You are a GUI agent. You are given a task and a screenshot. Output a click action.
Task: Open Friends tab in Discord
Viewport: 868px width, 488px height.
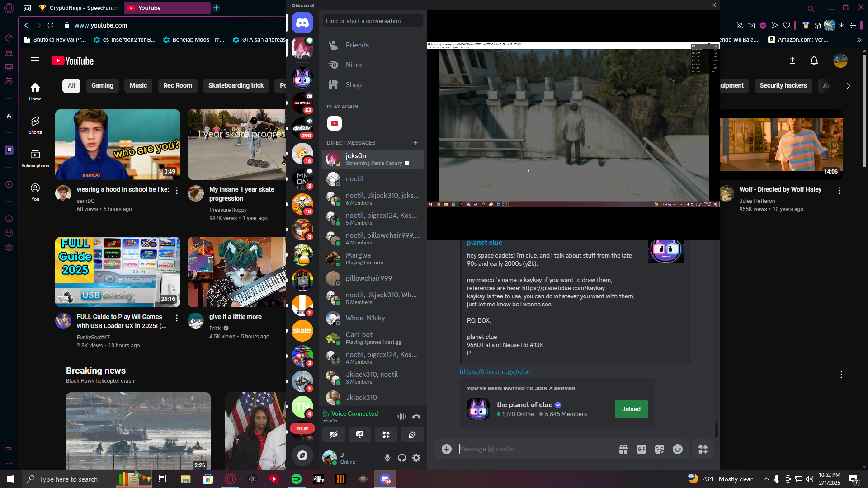point(357,45)
